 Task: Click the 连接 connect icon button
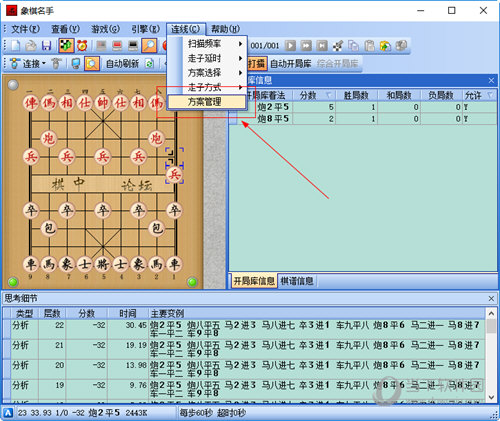click(x=25, y=63)
